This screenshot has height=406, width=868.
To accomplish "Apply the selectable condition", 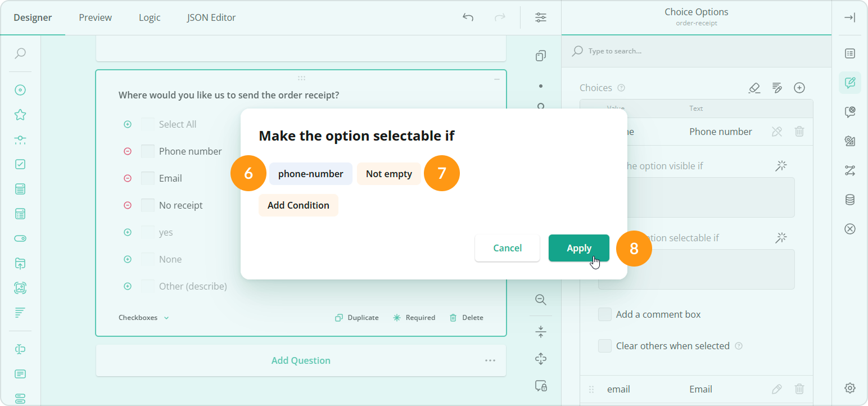I will pyautogui.click(x=578, y=248).
